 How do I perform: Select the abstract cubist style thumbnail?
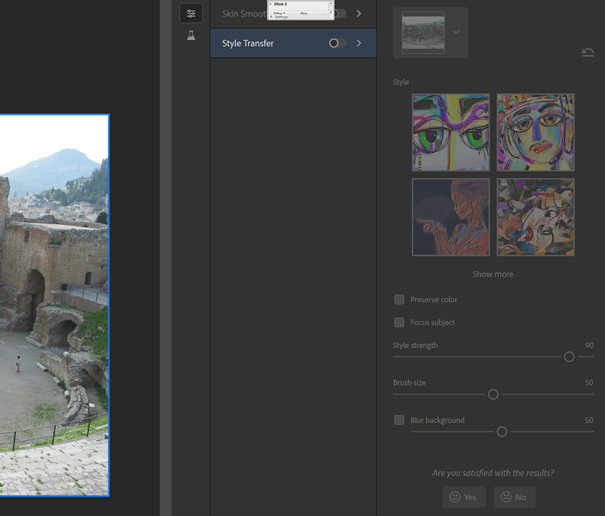[x=536, y=217]
